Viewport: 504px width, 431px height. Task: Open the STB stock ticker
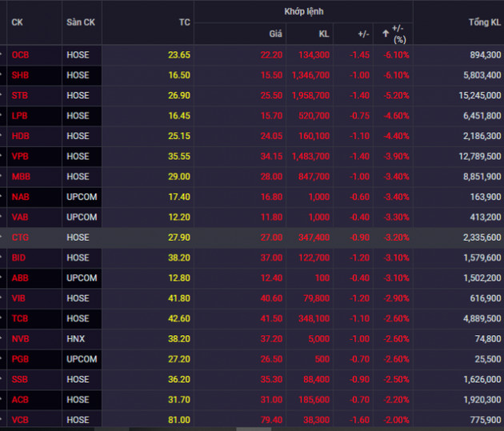[x=20, y=95]
